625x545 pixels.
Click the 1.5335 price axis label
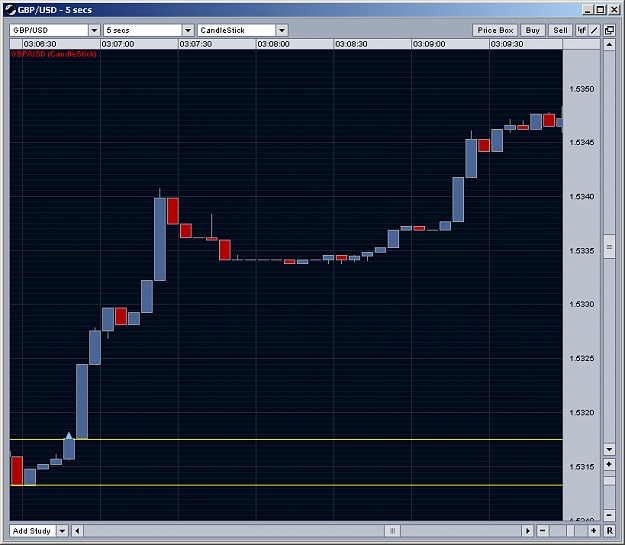582,251
